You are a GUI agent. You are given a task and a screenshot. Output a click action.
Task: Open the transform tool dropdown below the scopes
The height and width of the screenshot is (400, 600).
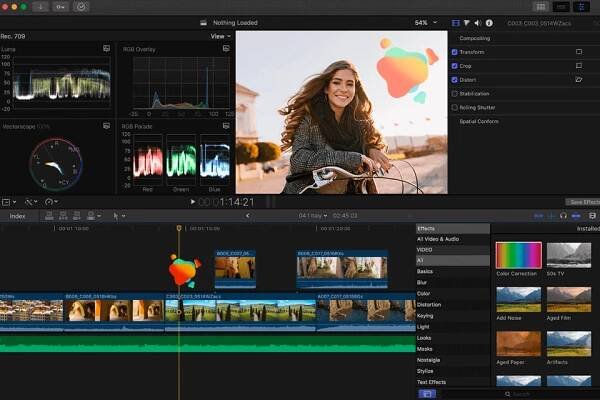click(9, 202)
